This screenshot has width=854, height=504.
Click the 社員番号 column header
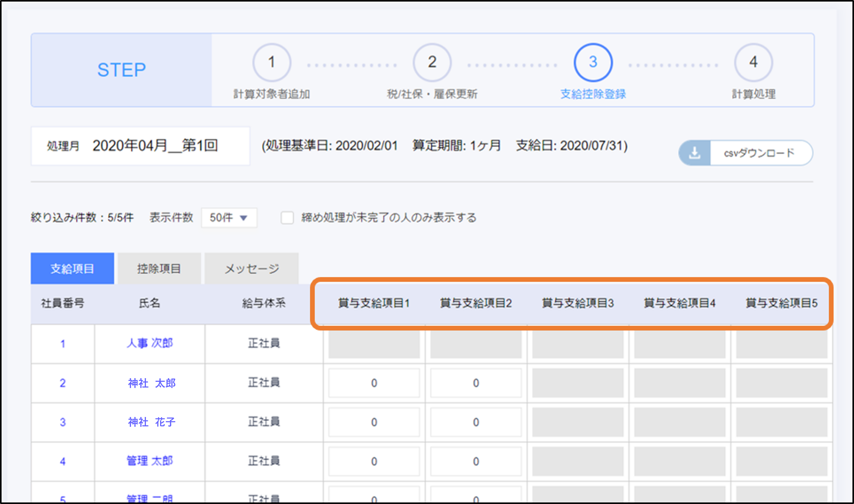63,303
